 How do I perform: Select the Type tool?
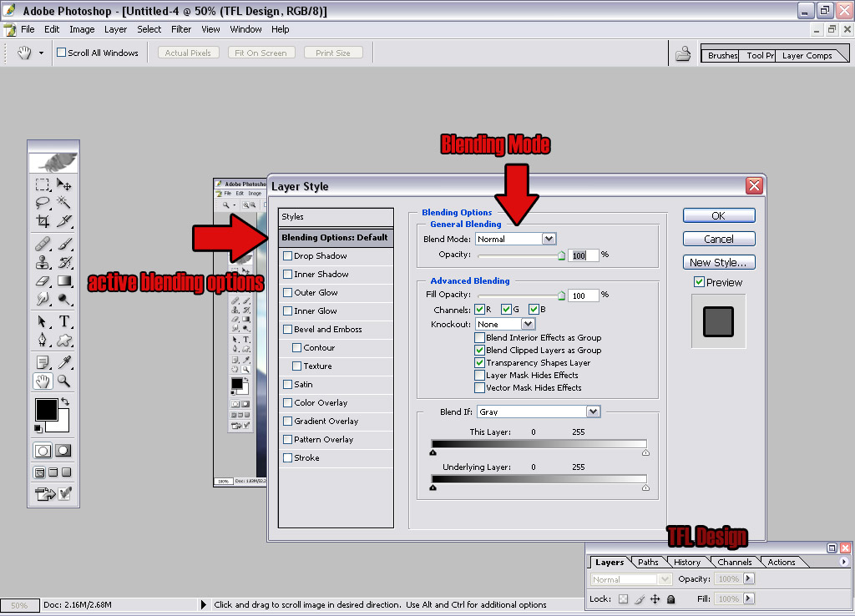pos(63,321)
